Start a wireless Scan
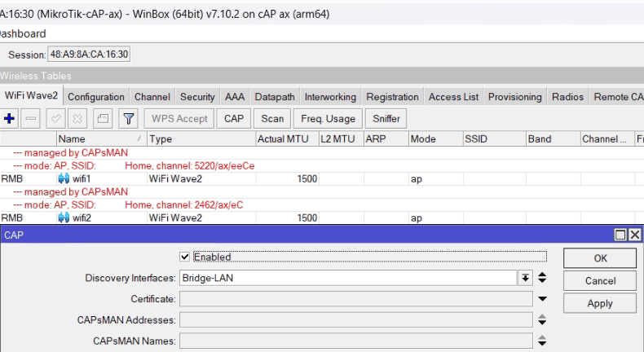Viewport: 644px width, 352px height. tap(272, 119)
